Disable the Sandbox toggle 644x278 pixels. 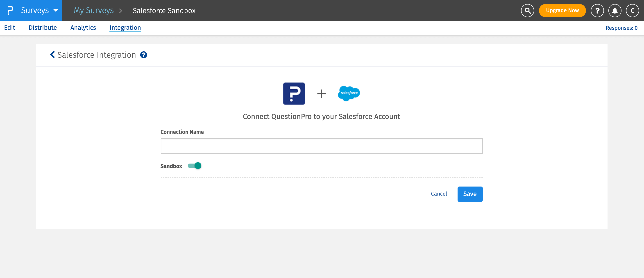click(x=195, y=166)
